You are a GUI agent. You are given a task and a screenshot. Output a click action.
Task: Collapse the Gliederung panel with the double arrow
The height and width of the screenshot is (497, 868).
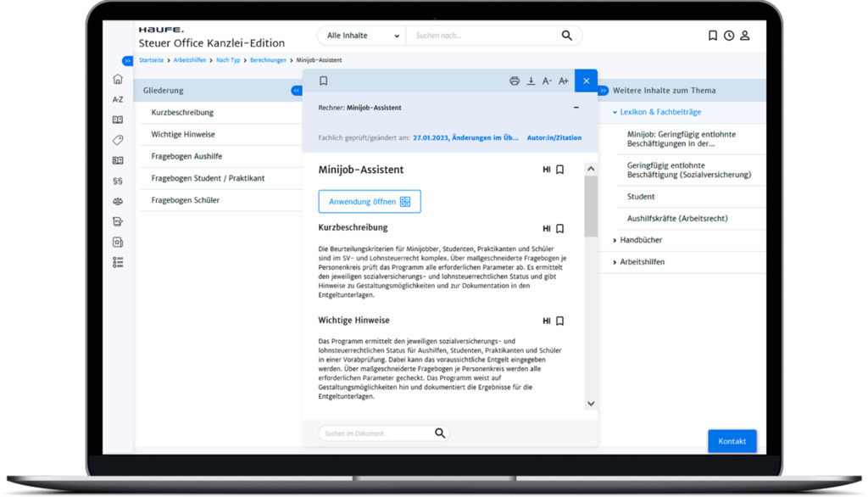[x=297, y=90]
